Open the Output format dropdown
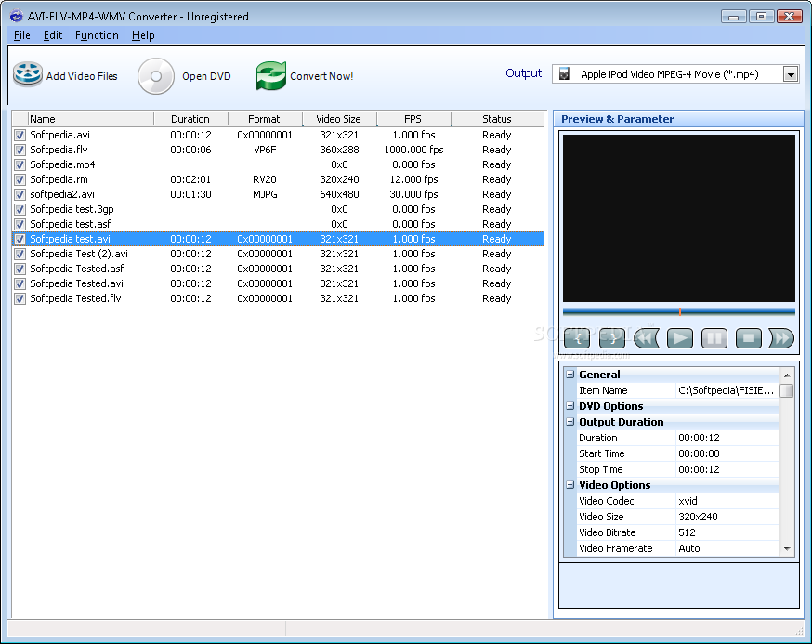 point(791,74)
